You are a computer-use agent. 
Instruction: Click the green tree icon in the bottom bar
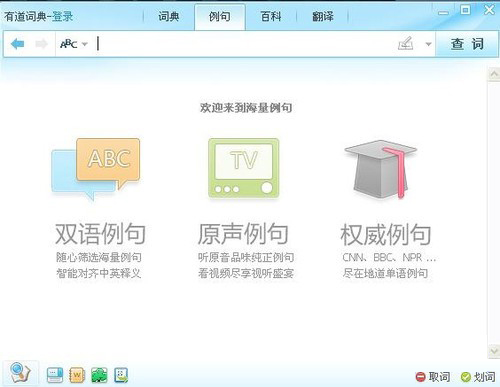pyautogui.click(x=99, y=375)
